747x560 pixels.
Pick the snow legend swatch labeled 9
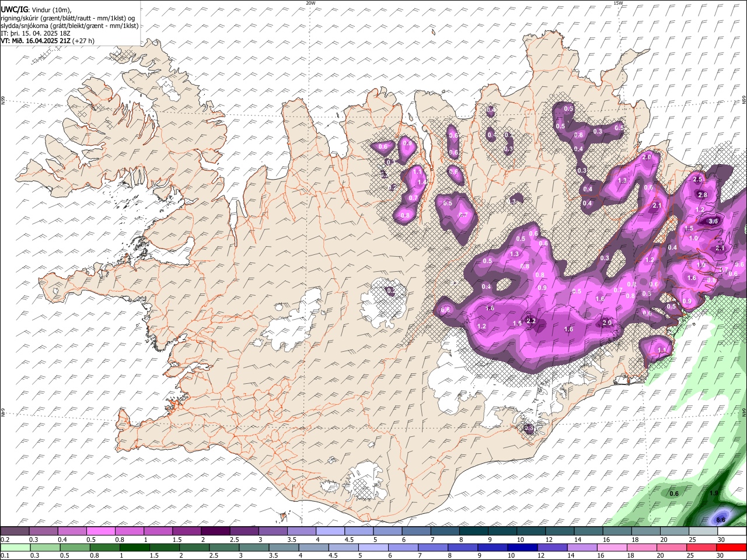pyautogui.click(x=502, y=531)
